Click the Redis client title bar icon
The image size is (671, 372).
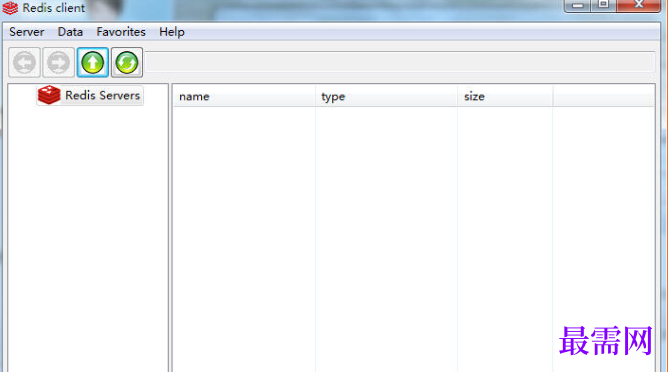tap(10, 8)
